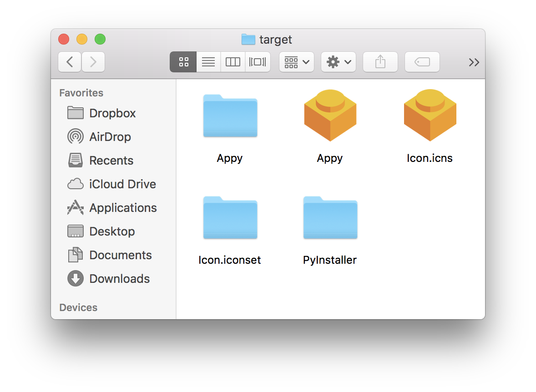Click the Favorites sidebar heading
Screen dimensions: 536x392
(x=81, y=93)
